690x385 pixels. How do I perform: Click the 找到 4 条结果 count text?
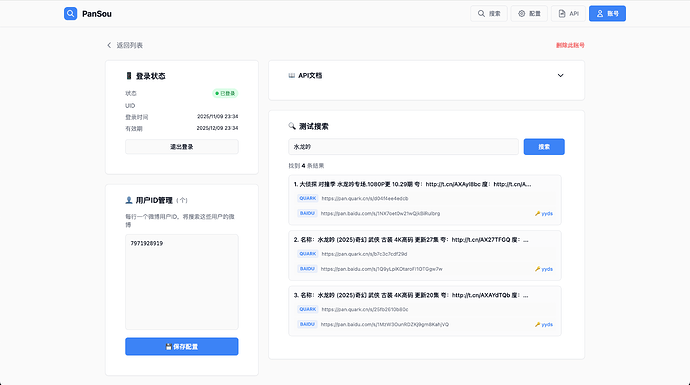tap(306, 166)
